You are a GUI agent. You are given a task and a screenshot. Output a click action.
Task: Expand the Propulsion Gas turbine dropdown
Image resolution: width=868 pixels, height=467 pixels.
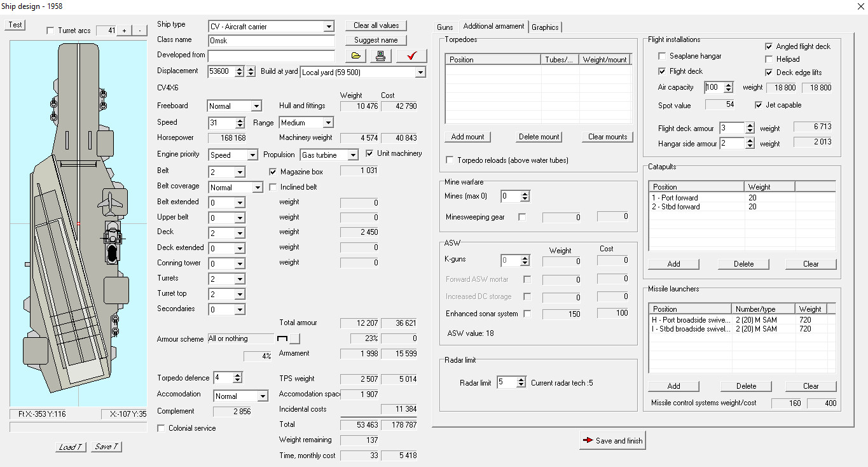(x=352, y=155)
